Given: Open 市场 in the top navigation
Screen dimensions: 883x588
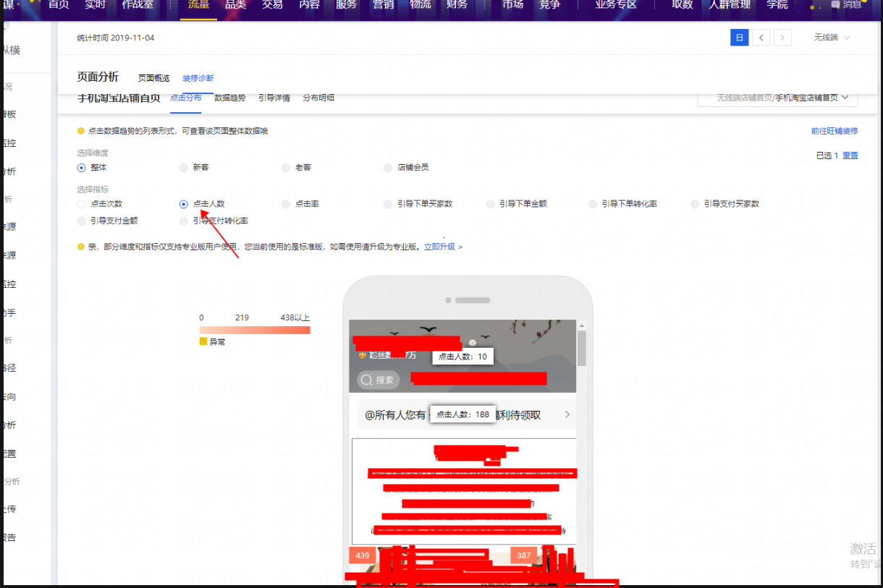Looking at the screenshot, I should pos(512,5).
